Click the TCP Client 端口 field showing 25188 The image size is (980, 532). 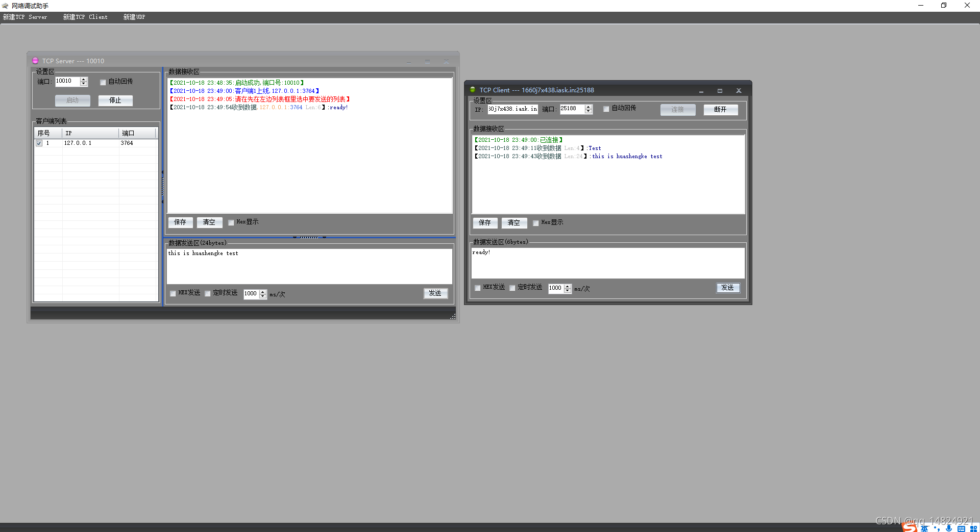coord(572,109)
